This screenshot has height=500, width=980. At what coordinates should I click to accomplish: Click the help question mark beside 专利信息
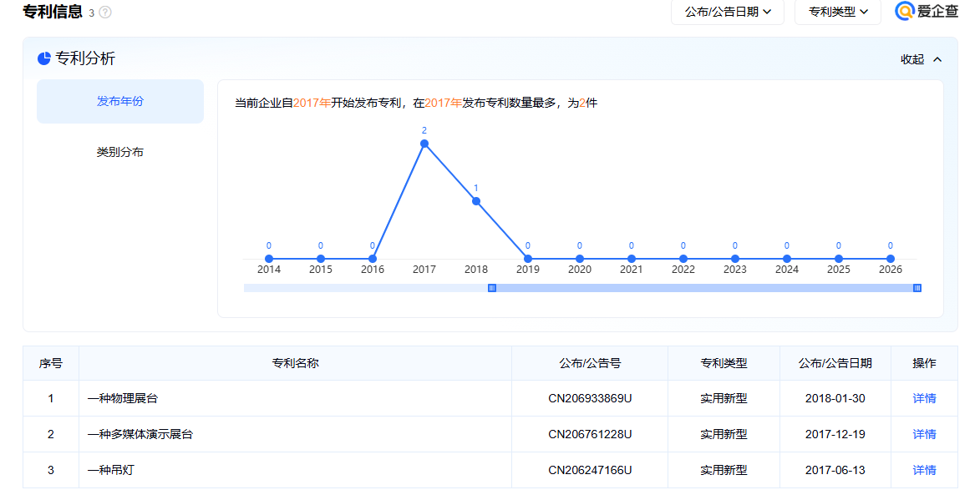coord(105,13)
